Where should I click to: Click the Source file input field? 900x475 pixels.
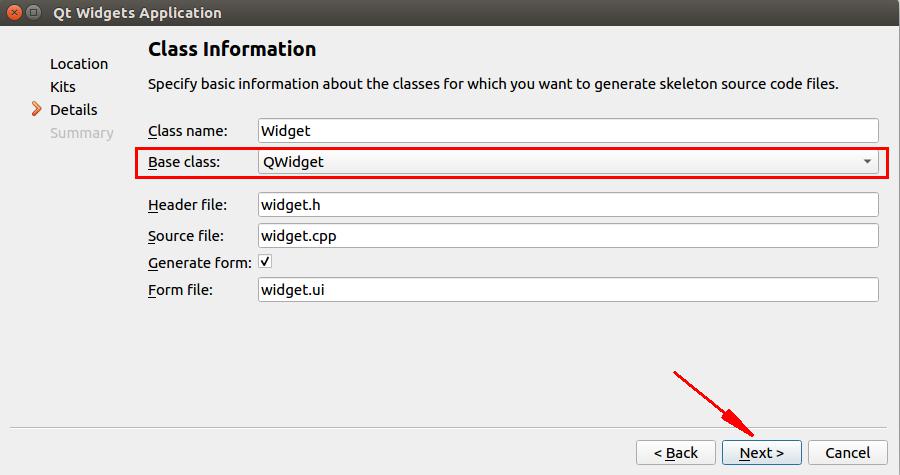568,236
